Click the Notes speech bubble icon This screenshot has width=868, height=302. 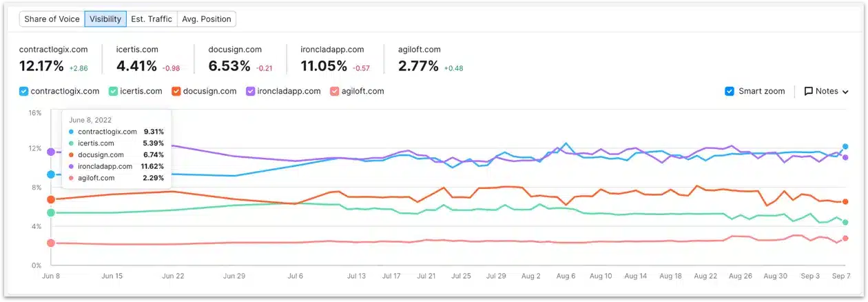[x=808, y=91]
